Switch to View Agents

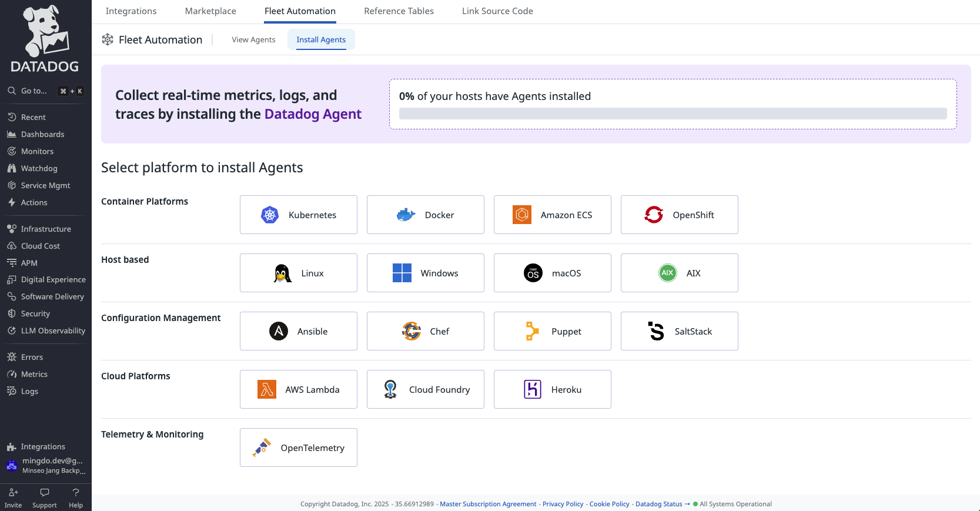tap(253, 39)
